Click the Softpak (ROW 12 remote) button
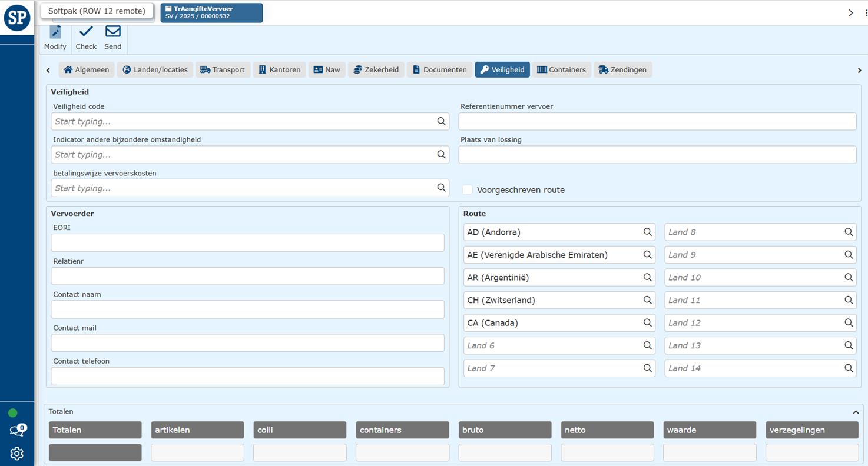 click(97, 11)
